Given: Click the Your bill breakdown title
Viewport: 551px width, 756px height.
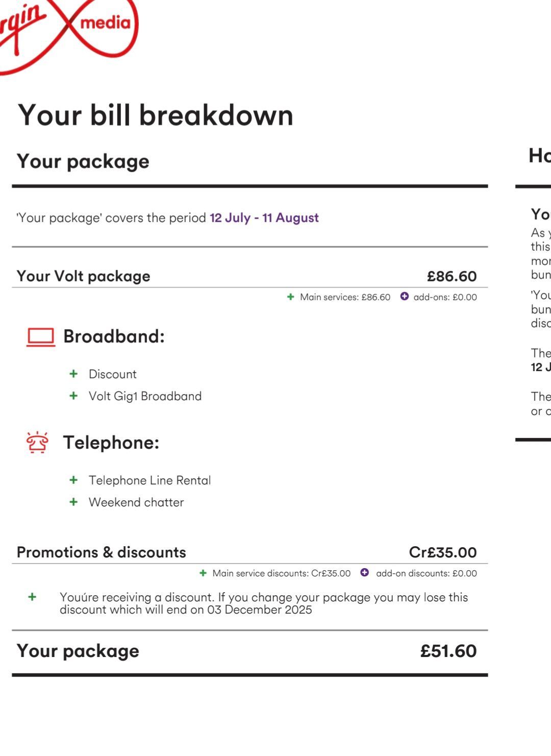Looking at the screenshot, I should [156, 115].
